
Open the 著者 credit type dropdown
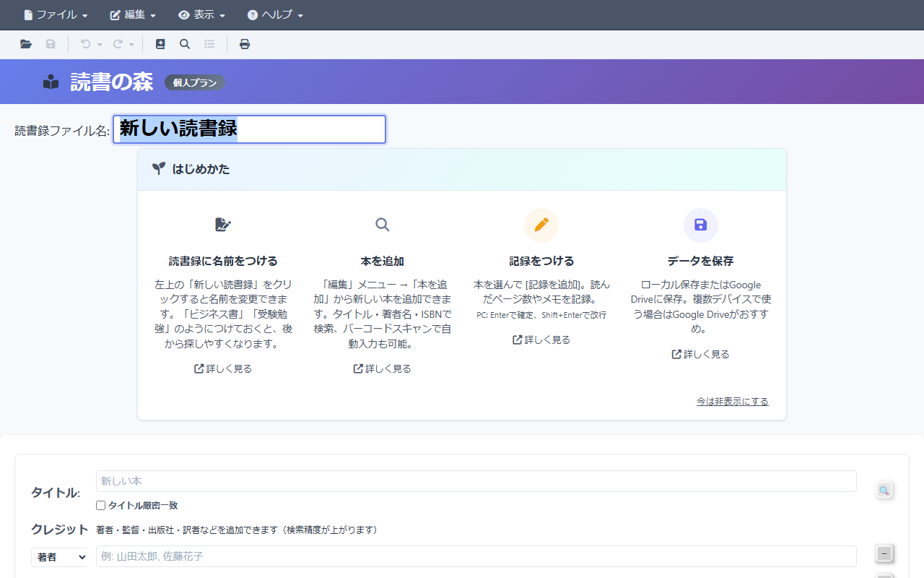[59, 557]
